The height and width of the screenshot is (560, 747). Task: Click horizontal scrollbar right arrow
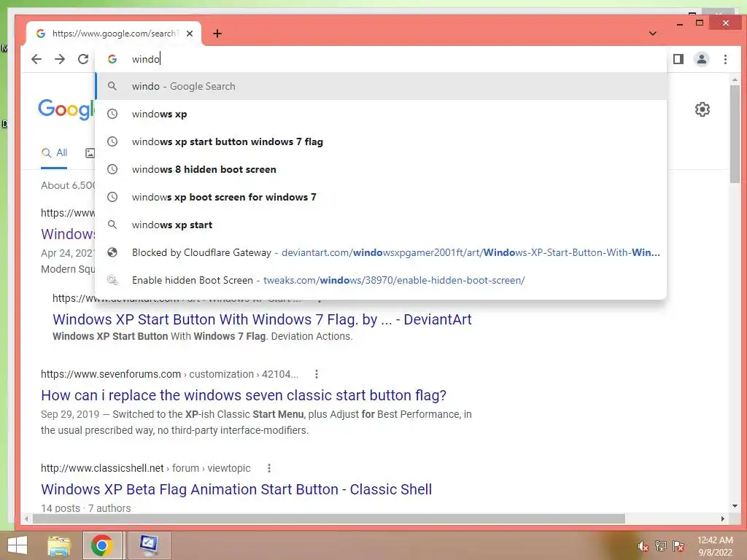click(x=723, y=518)
